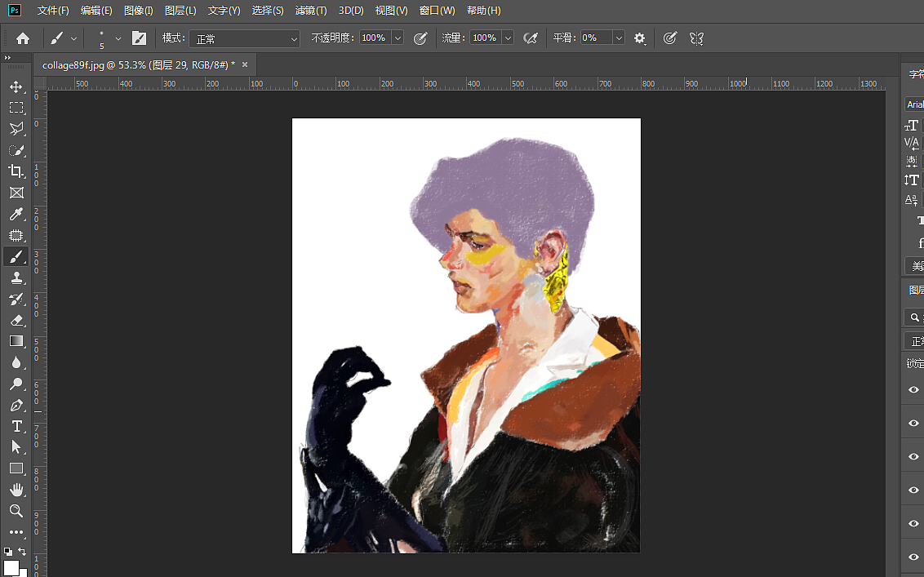Select the Clone Stamp tool
Image resolution: width=924 pixels, height=577 pixels.
(x=16, y=277)
